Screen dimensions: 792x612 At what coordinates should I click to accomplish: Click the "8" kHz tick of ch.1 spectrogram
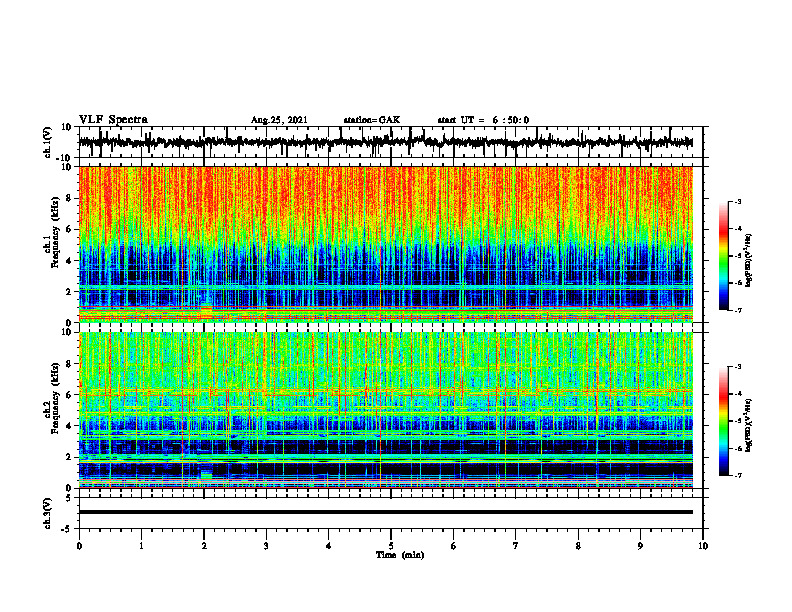(x=69, y=198)
